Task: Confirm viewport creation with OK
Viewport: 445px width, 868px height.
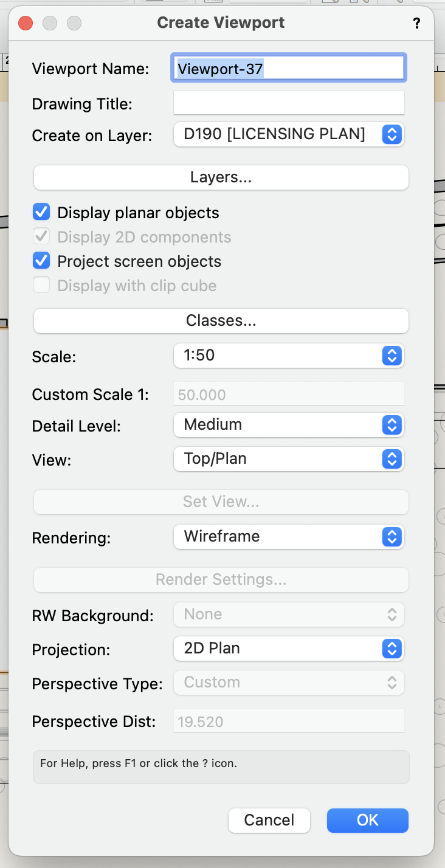Action: pos(367,820)
